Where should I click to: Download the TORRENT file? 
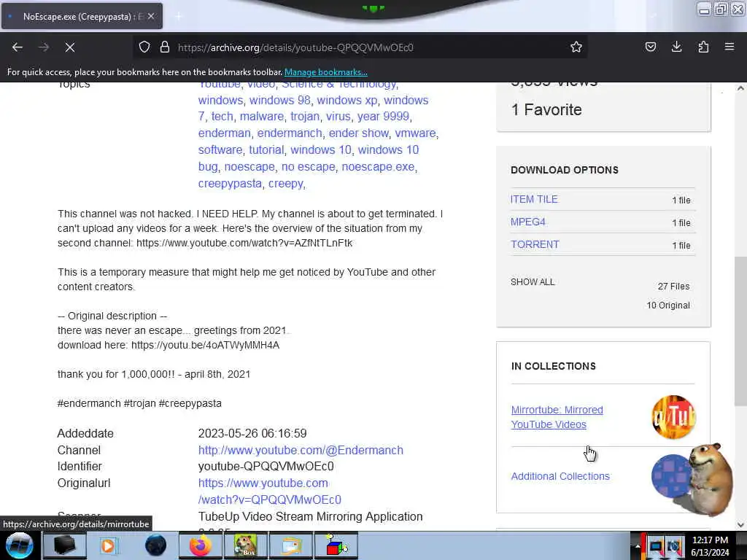coord(535,244)
